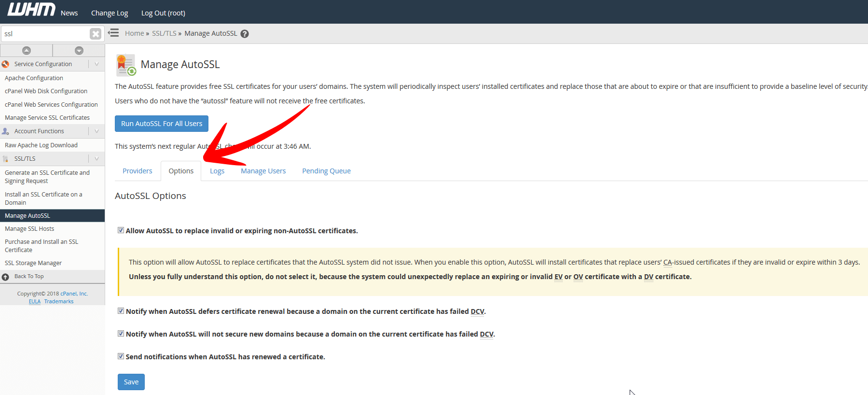
Task: Click the Back To Top arrow icon
Action: (x=5, y=277)
